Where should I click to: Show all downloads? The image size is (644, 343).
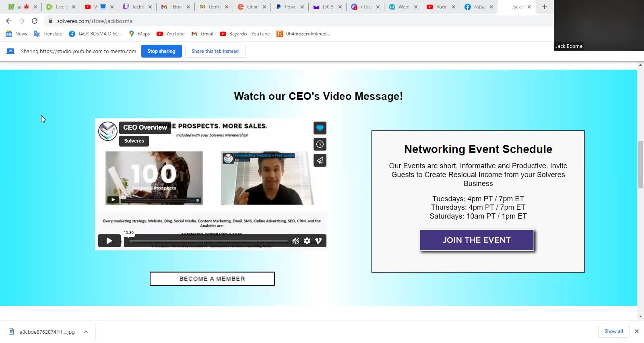[613, 331]
